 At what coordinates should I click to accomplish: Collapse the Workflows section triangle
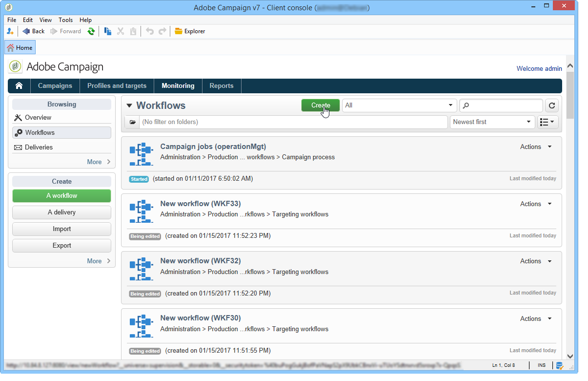pos(129,106)
